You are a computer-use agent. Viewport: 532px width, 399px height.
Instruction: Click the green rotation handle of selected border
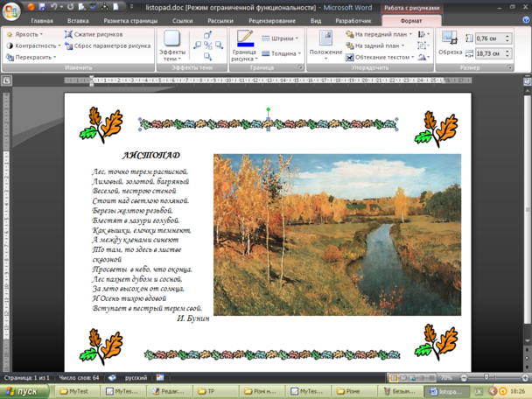click(x=269, y=109)
